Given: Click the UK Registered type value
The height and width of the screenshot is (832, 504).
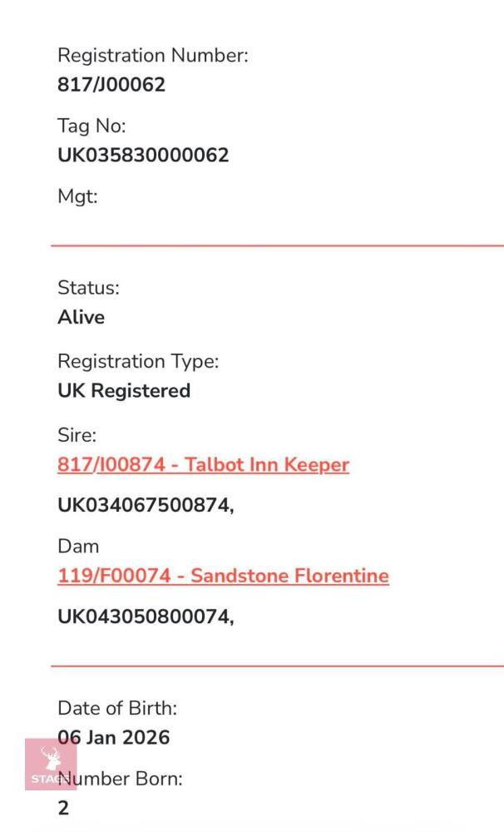Looking at the screenshot, I should [124, 391].
